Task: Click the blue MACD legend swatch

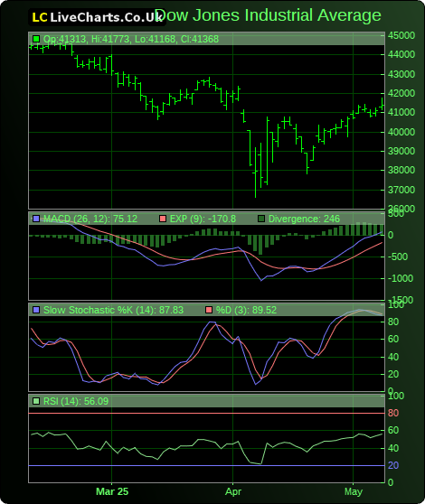Action: click(36, 219)
